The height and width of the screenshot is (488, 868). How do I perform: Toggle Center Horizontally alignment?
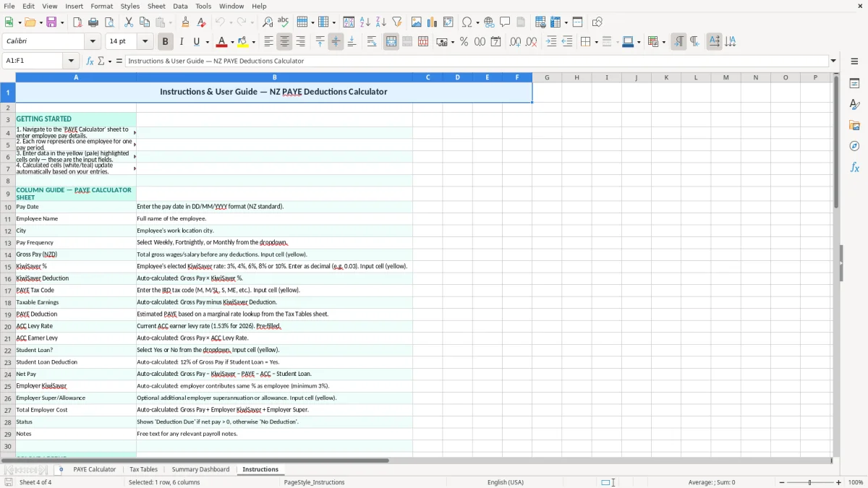tap(284, 42)
